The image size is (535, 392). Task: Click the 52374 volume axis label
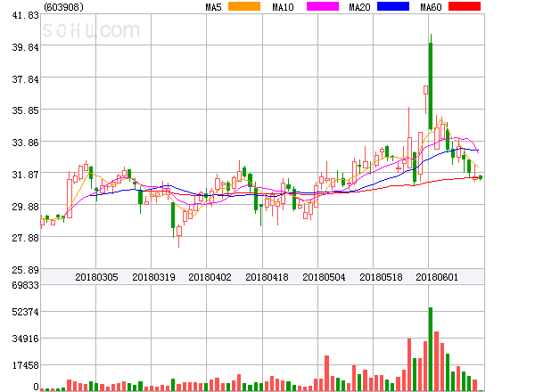coord(25,312)
